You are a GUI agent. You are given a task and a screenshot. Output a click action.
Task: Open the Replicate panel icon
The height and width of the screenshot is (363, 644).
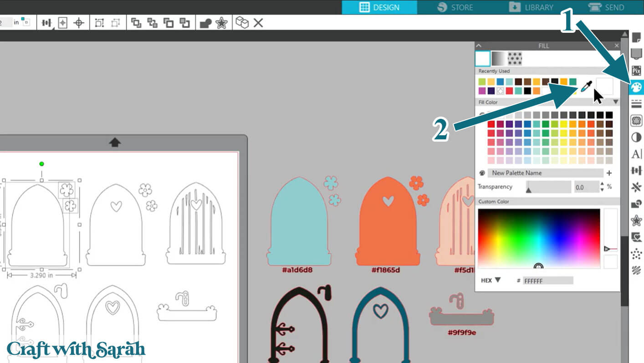pyautogui.click(x=636, y=187)
